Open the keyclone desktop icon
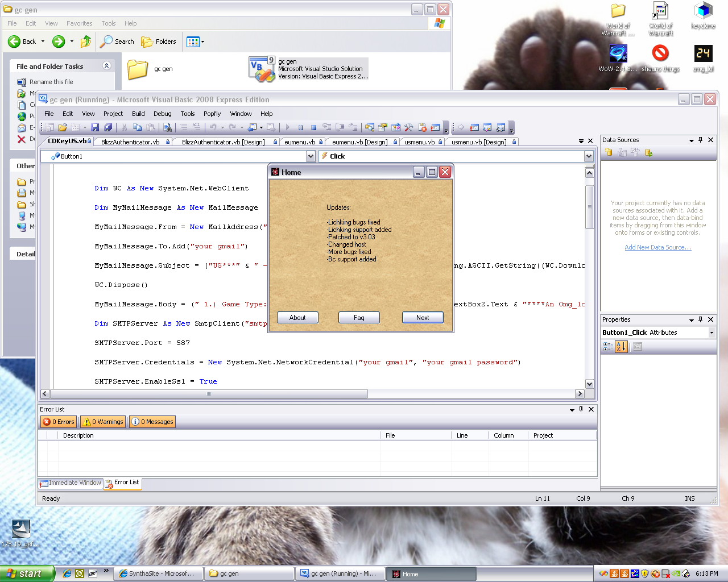 (x=704, y=16)
